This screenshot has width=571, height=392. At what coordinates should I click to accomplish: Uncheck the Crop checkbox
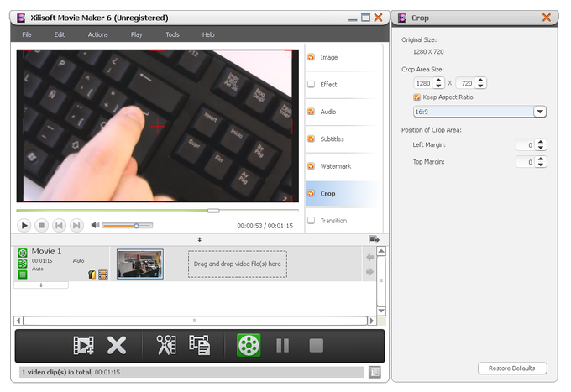[x=311, y=193]
